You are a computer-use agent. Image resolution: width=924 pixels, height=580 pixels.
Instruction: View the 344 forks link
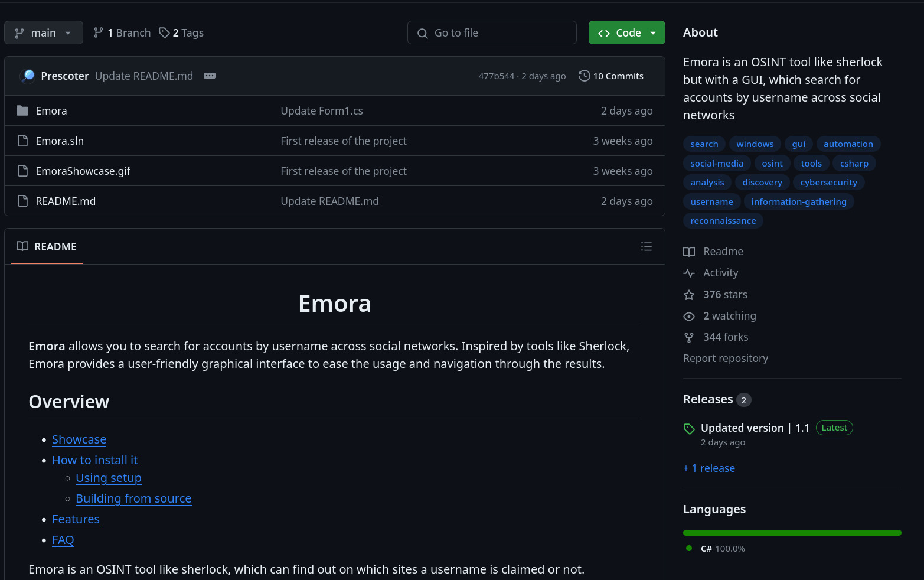pyautogui.click(x=716, y=337)
